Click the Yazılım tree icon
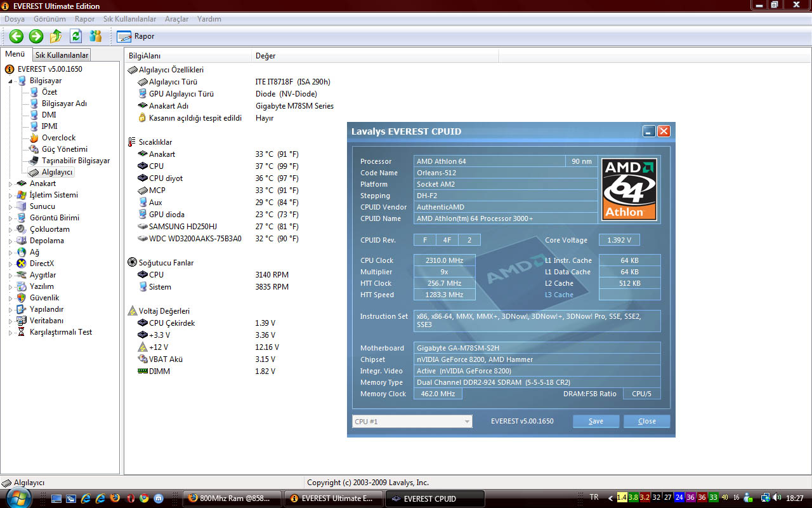This screenshot has height=508, width=812. (22, 286)
